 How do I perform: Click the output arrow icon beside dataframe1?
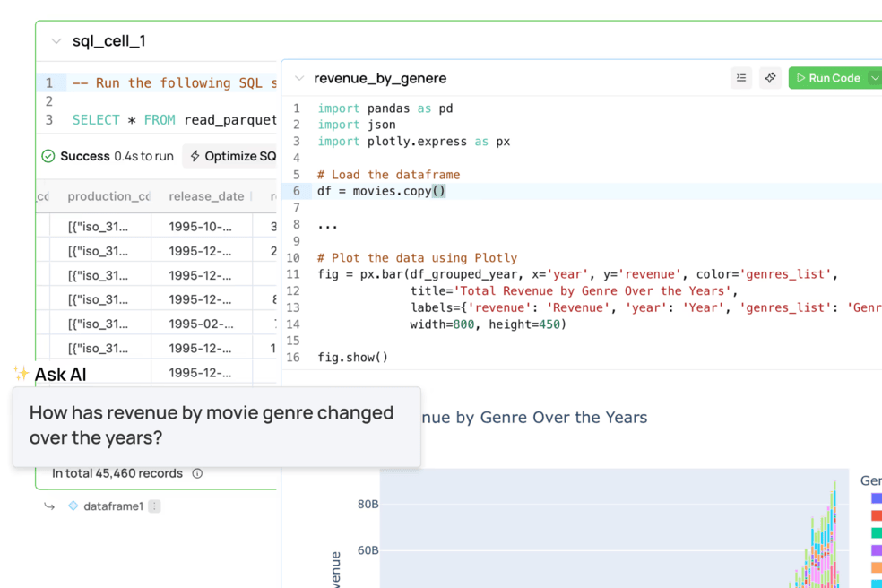point(49,506)
